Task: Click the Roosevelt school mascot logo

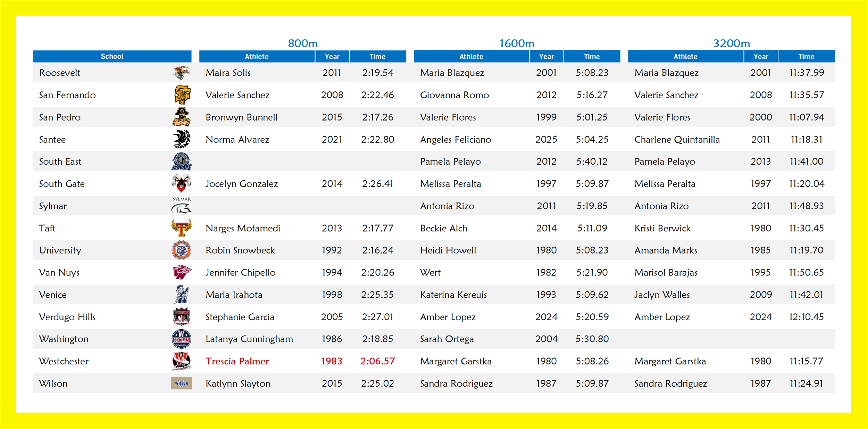Action: [x=181, y=73]
